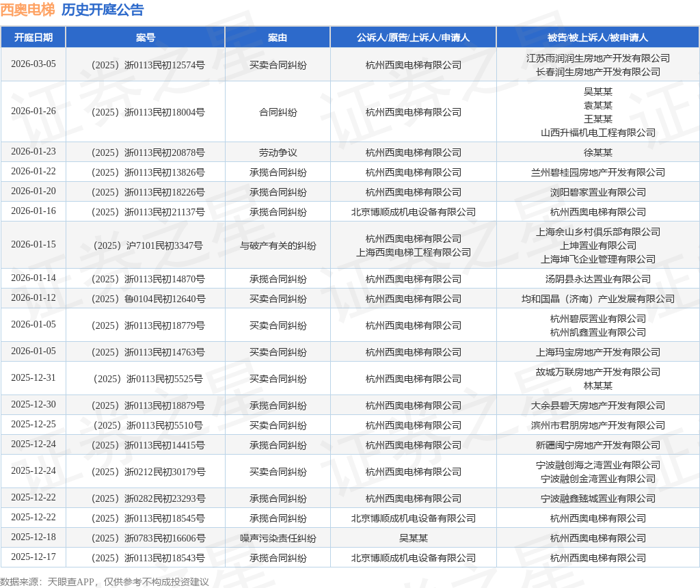Image resolution: width=700 pixels, height=588 pixels.
Task: Click case number 浙0212民初30179号
Action: 148,472
